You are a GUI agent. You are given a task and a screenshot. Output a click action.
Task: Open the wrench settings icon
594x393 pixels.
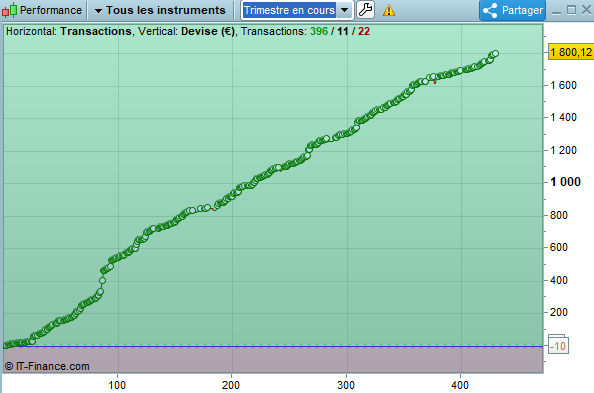point(365,10)
